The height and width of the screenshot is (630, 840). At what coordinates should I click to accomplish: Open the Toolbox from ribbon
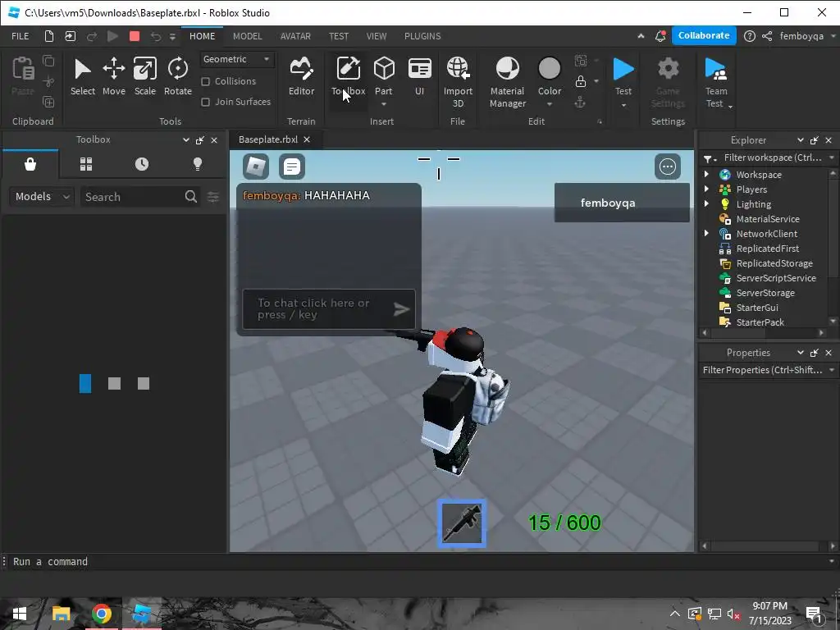click(x=348, y=76)
